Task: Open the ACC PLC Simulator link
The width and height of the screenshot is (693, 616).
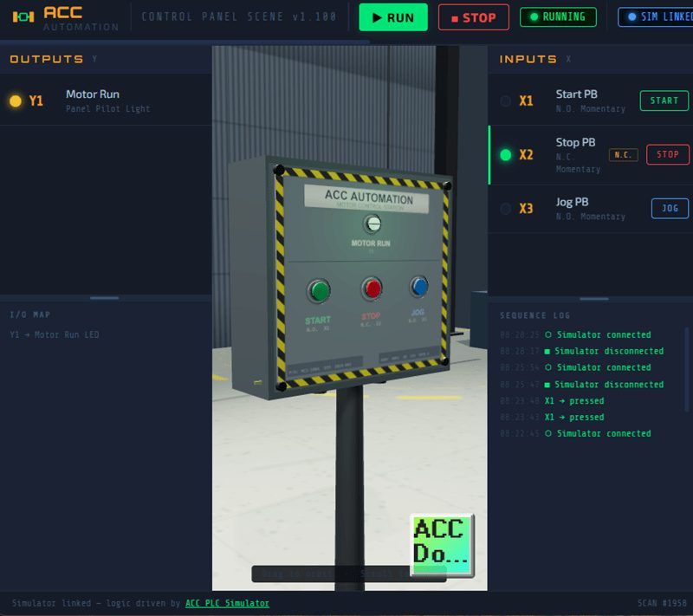Action: 227,603
